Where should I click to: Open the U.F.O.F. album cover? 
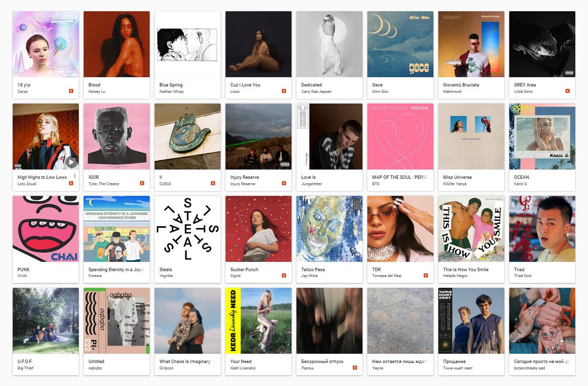click(45, 321)
